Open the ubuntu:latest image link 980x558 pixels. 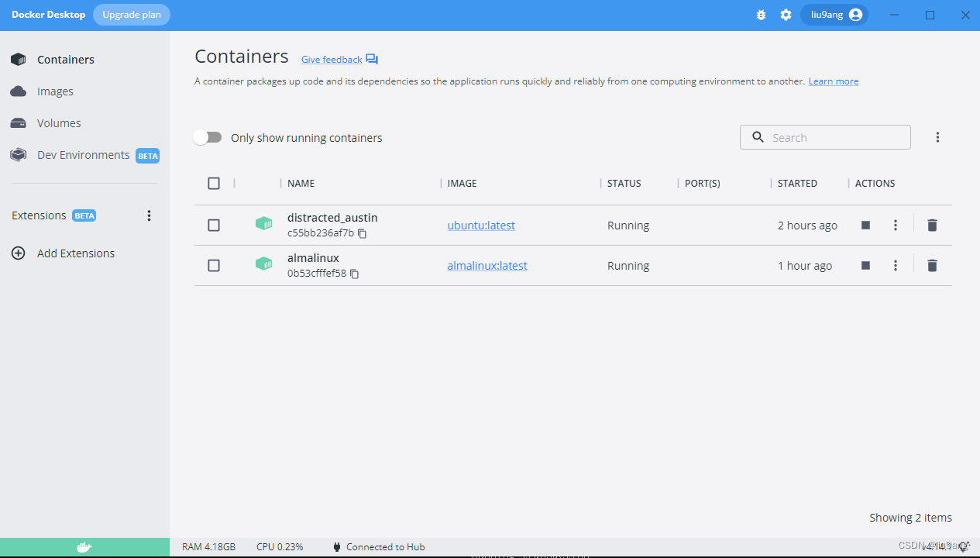(481, 226)
